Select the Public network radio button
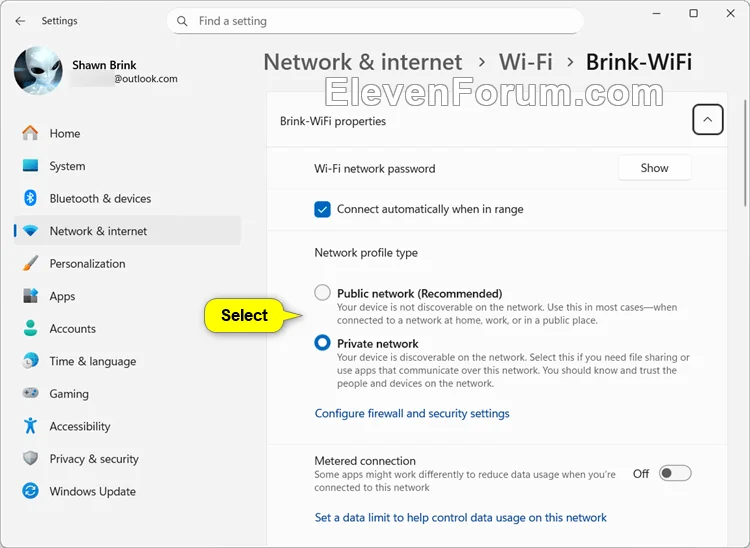The width and height of the screenshot is (750, 548). [x=322, y=293]
